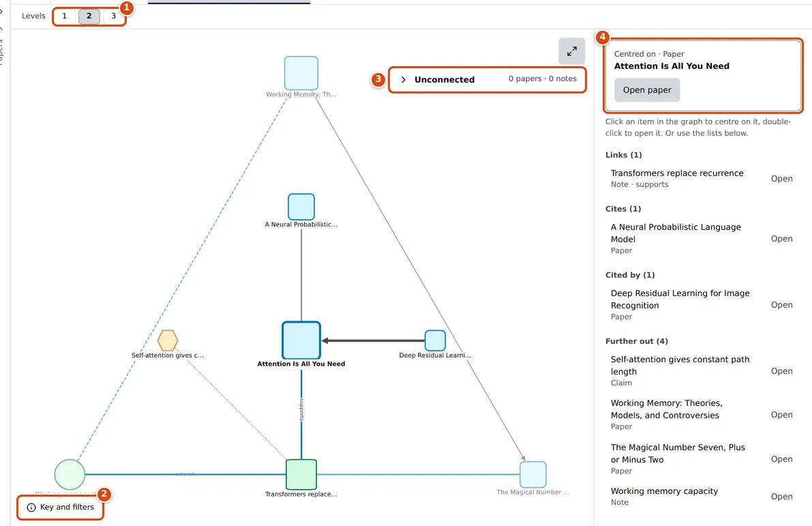
Task: Select the central Attention Is All You Need node
Action: [x=301, y=340]
